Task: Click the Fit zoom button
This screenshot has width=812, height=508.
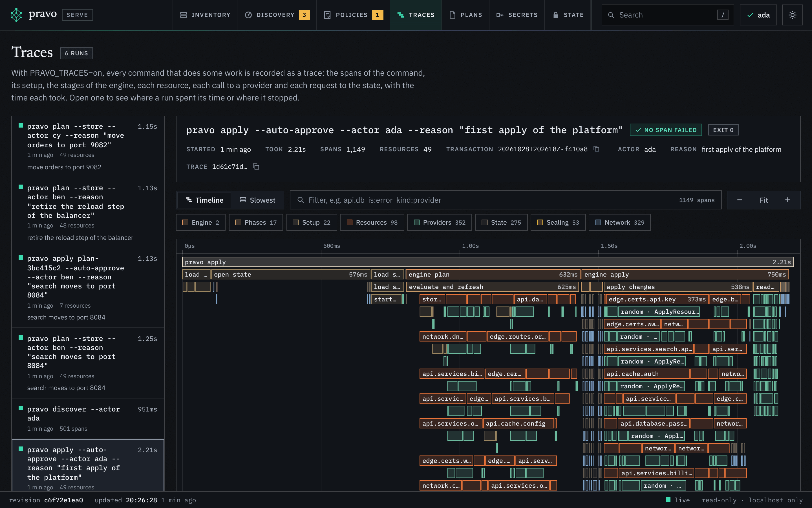Action: tap(764, 200)
